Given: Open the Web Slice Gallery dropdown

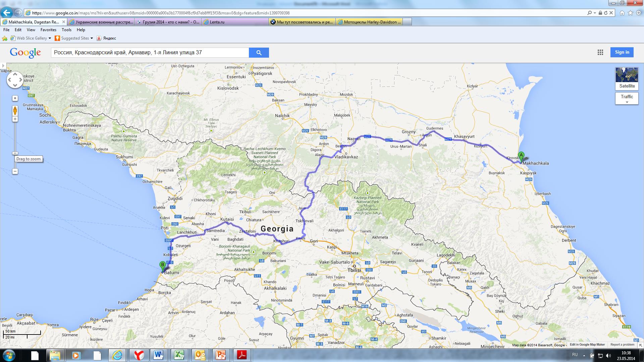Looking at the screenshot, I should pos(50,38).
